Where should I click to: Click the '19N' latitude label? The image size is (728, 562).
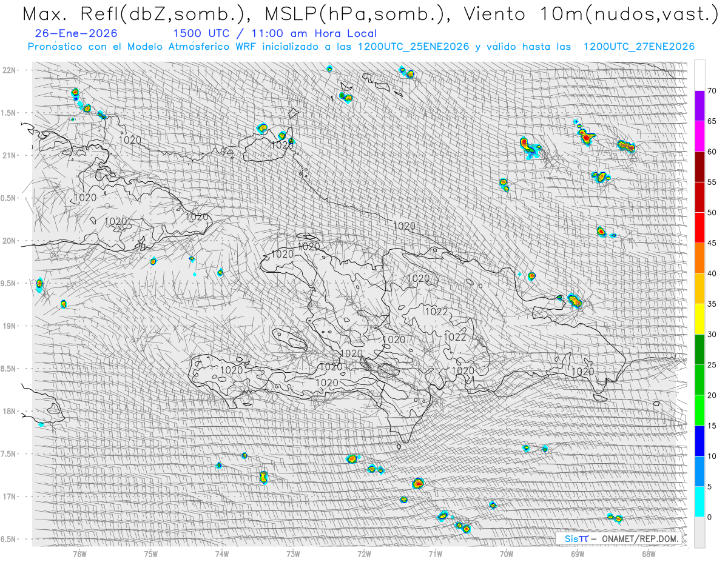click(x=9, y=326)
